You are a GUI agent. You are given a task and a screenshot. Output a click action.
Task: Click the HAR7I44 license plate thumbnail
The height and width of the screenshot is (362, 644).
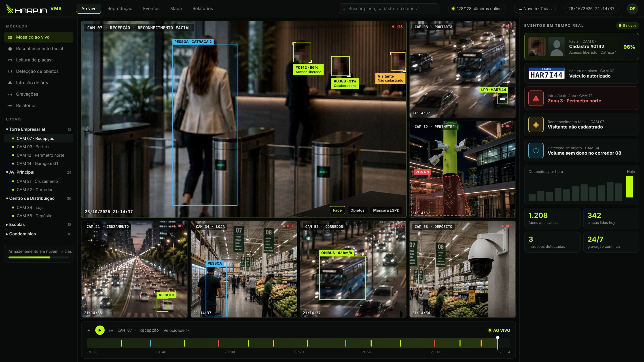(547, 73)
